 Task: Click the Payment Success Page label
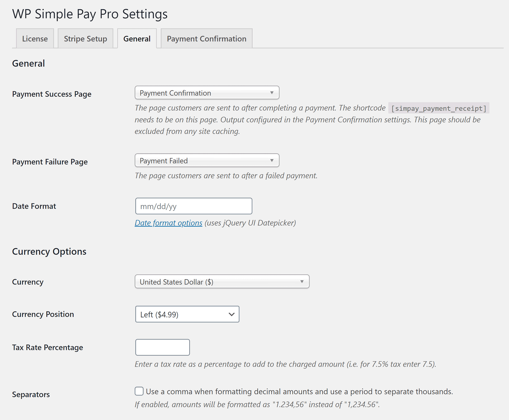[x=52, y=94]
